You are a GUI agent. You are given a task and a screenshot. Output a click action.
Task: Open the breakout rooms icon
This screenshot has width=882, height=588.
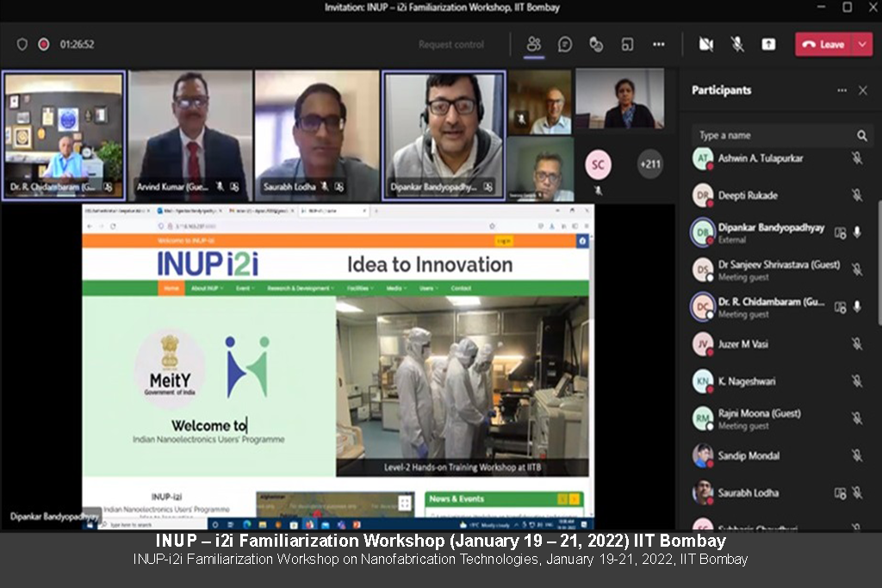click(x=627, y=44)
